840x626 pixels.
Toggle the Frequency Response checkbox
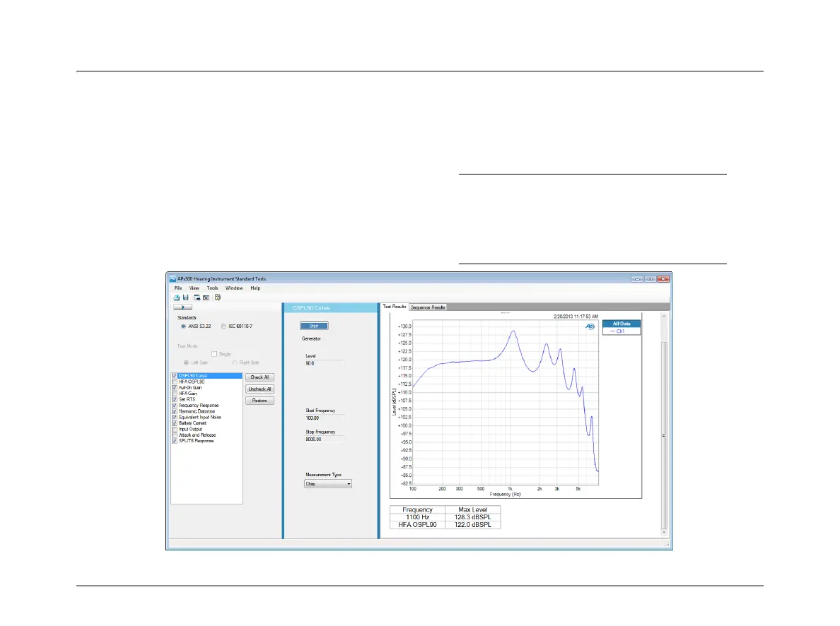pos(175,406)
